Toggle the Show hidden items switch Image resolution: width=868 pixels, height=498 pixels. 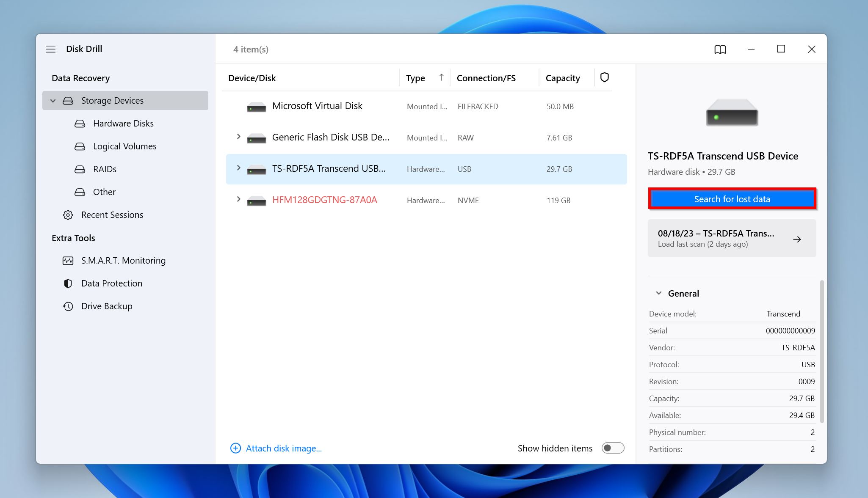tap(613, 448)
